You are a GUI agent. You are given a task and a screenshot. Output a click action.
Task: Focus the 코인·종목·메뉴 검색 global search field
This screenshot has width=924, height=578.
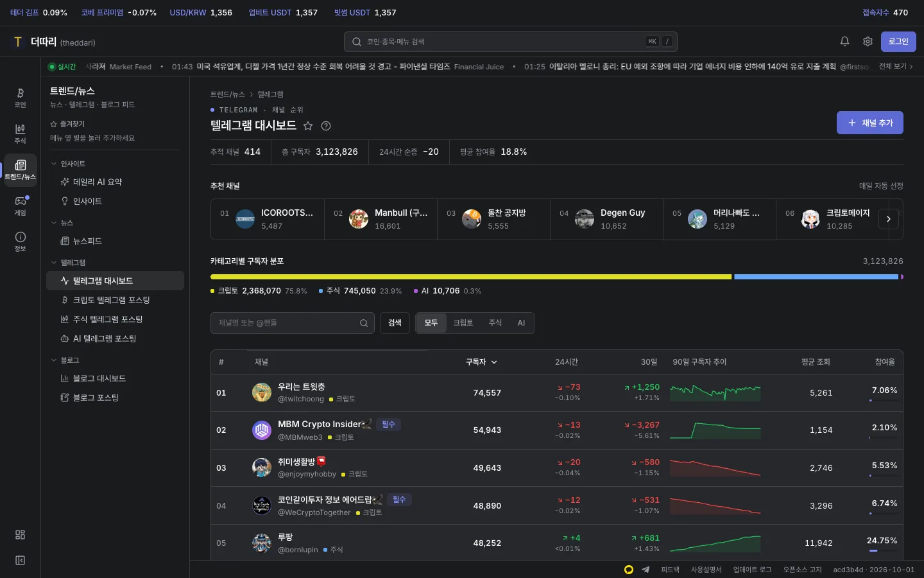511,42
